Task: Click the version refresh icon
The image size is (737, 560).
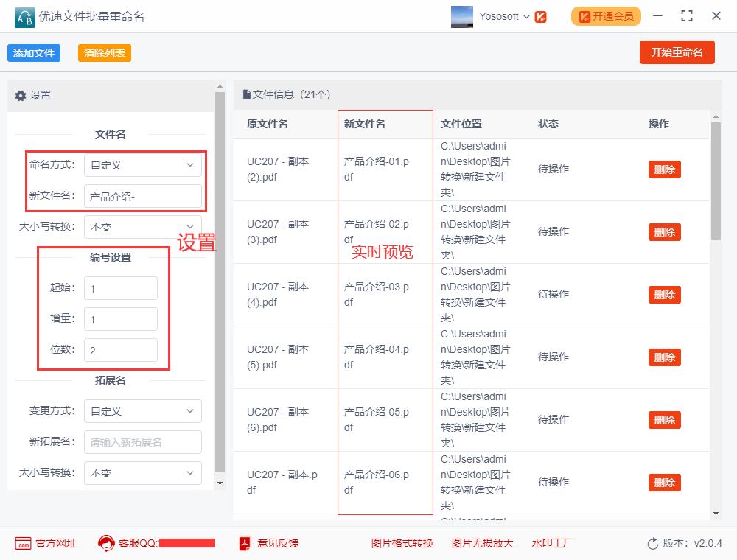Action: (653, 544)
